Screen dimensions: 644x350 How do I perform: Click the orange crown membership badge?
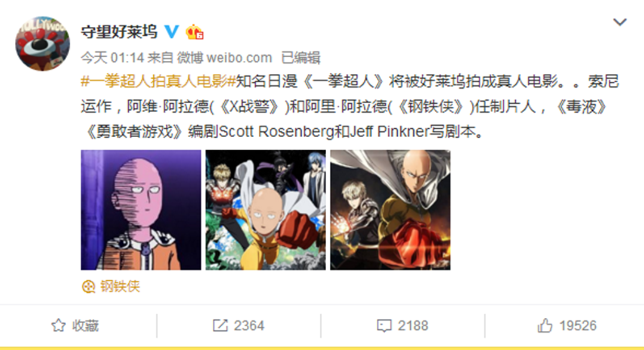point(194,32)
